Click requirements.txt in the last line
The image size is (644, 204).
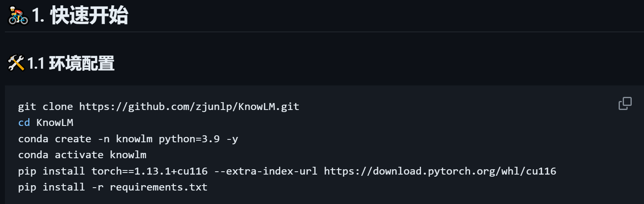coord(159,187)
